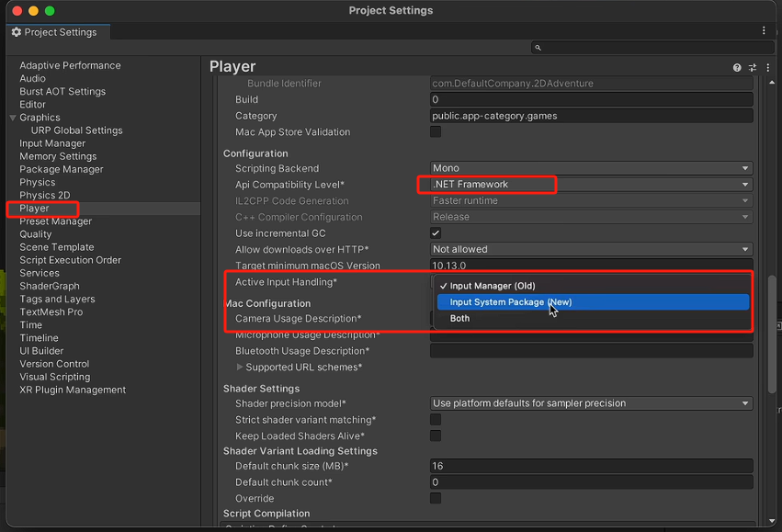
Task: Select Package Manager category
Action: (61, 169)
